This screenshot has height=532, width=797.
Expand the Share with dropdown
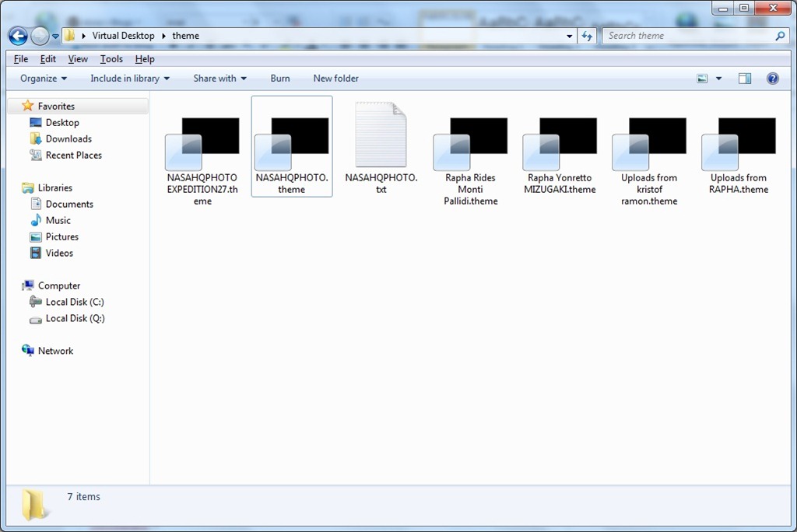[x=219, y=79]
